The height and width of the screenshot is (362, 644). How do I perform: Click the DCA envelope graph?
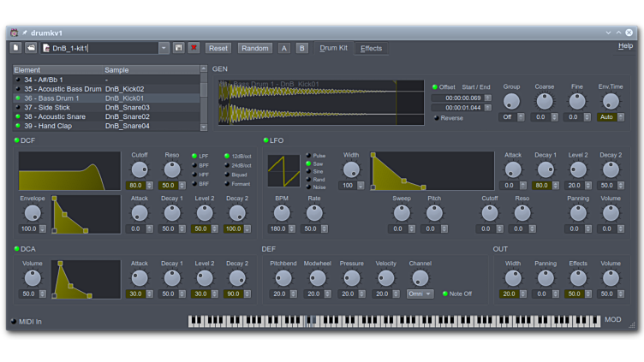[x=85, y=280]
